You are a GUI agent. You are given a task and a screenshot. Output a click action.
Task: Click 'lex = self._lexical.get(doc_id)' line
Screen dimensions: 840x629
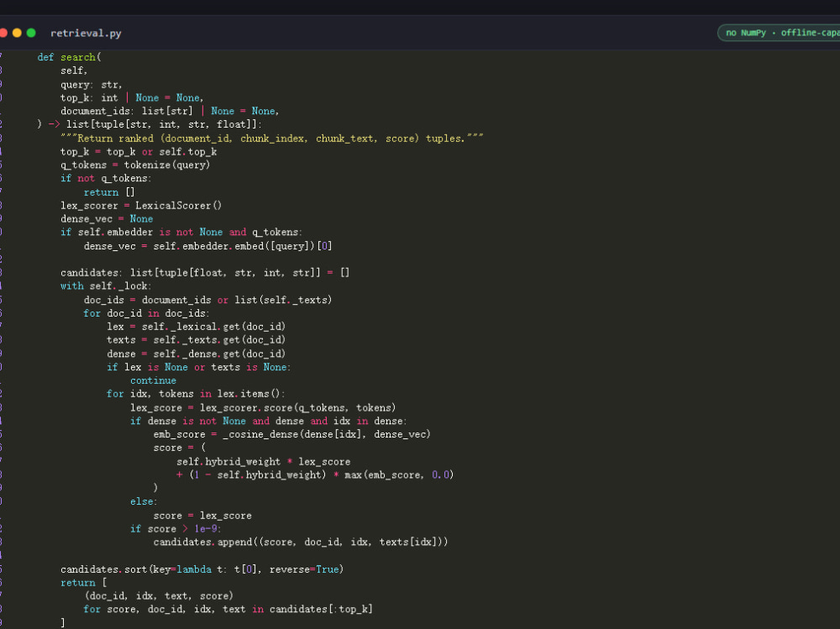pos(196,327)
